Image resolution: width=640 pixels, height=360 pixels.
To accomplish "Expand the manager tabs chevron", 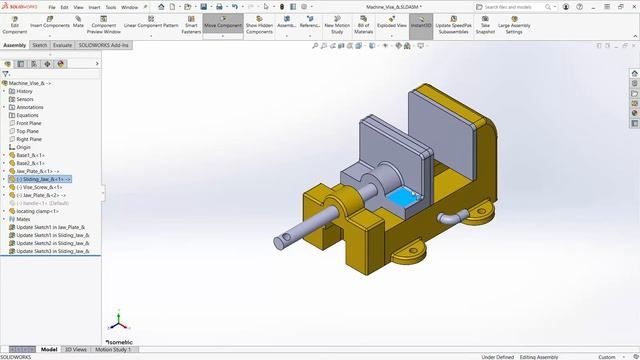I will [x=97, y=64].
